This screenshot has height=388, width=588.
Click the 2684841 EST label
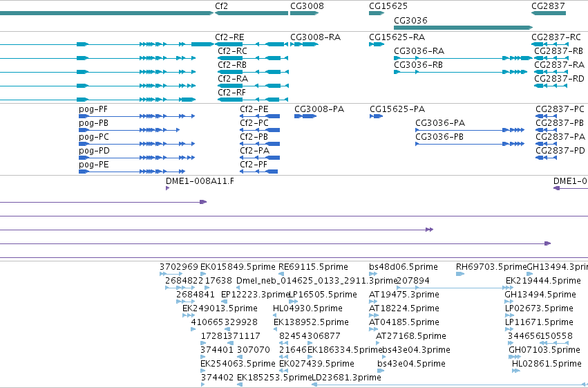[x=196, y=295]
